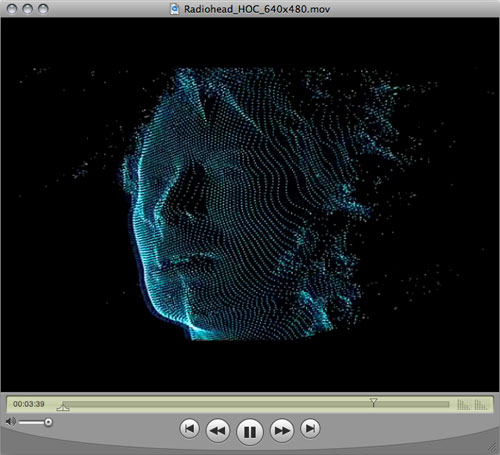Click the timeline scrub bar middle

coord(255,404)
